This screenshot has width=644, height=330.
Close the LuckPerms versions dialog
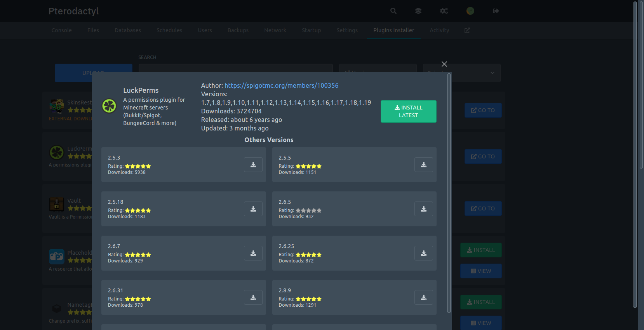(x=444, y=64)
